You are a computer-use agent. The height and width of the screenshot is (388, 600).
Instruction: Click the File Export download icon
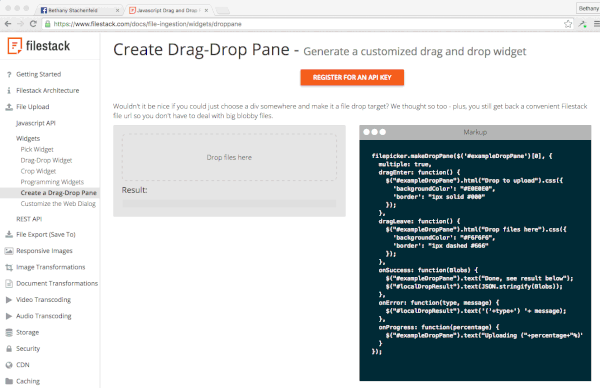click(x=9, y=234)
